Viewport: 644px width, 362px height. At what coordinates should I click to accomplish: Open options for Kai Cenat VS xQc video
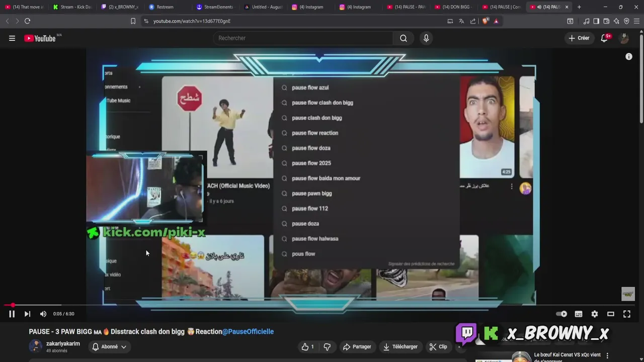coord(607,355)
